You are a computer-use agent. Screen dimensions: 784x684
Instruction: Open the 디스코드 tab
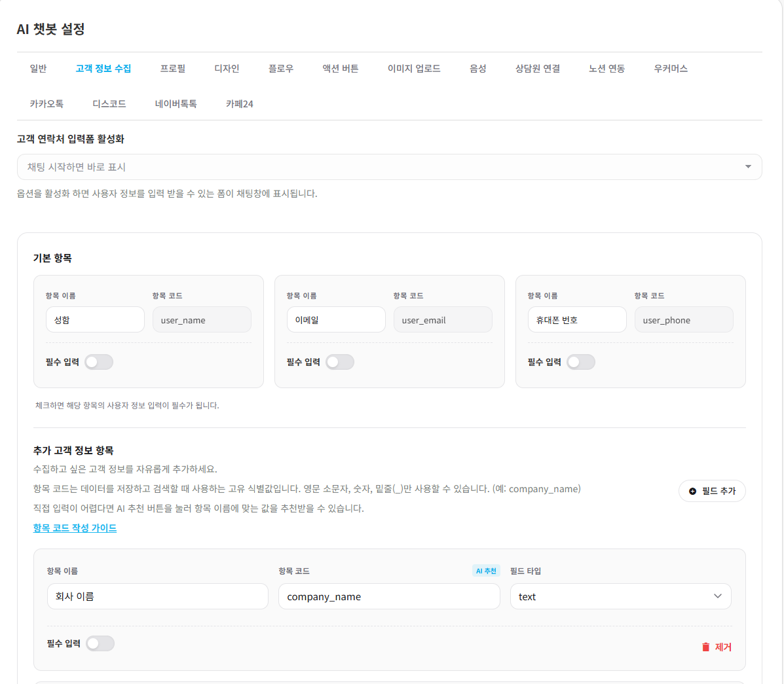[109, 104]
